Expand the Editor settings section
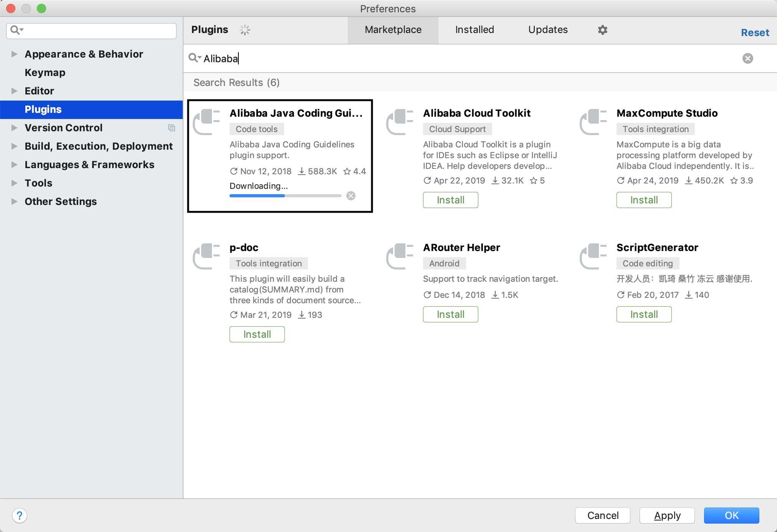 (14, 91)
